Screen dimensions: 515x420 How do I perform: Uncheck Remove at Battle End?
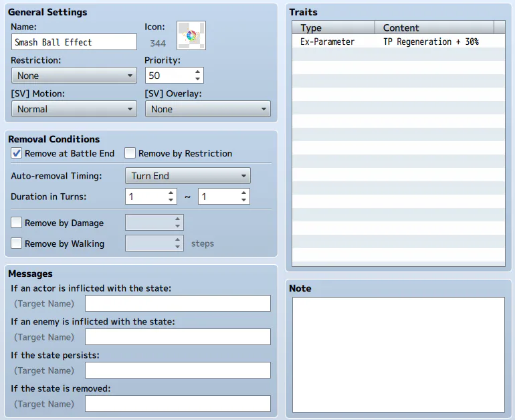17,153
